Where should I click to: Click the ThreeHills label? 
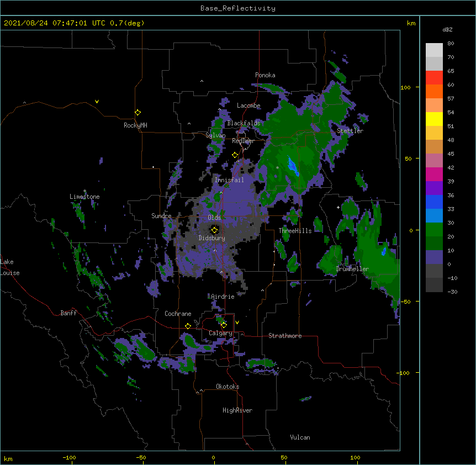click(x=295, y=231)
